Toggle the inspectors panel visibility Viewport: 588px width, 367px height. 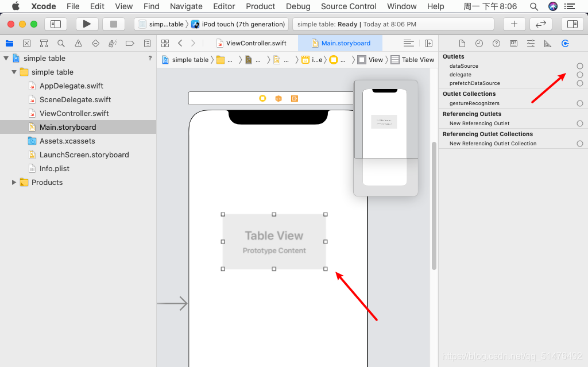pos(572,24)
